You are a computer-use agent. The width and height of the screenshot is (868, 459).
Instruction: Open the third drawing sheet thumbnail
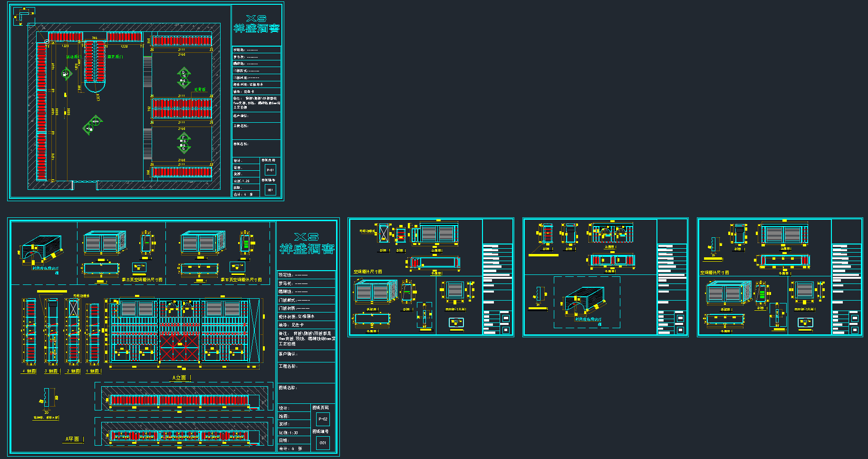[431, 278]
